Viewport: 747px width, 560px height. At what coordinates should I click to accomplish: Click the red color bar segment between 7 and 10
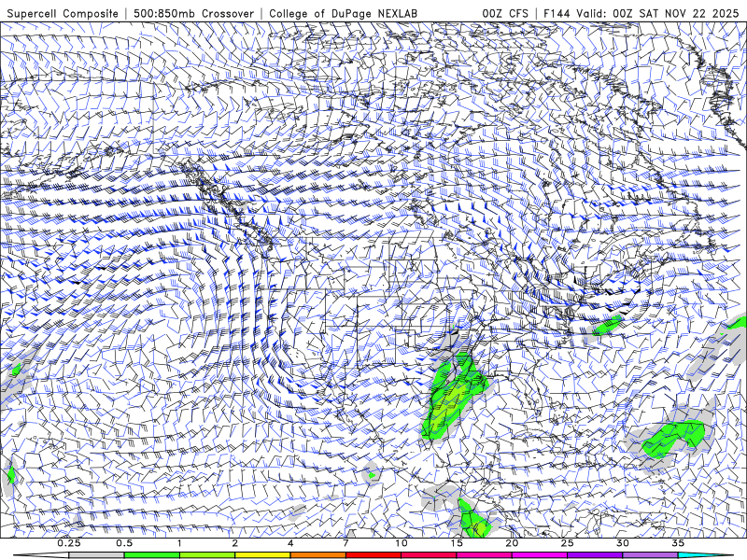click(x=373, y=555)
